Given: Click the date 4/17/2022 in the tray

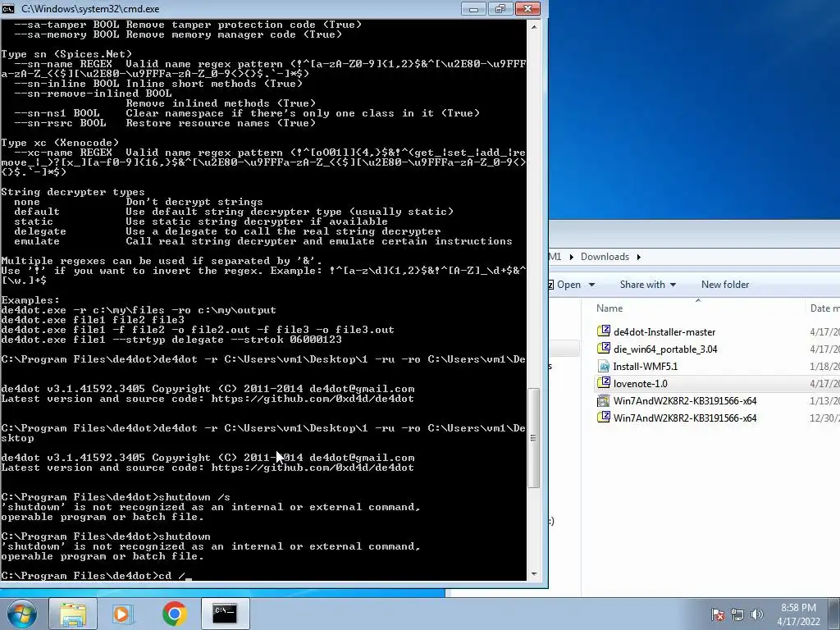Looking at the screenshot, I should coord(798,622).
